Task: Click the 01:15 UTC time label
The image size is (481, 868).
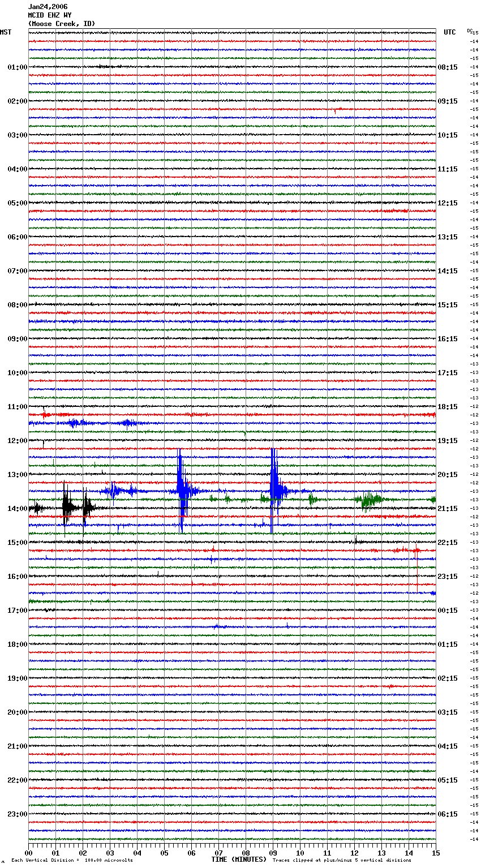Action: coord(448,644)
